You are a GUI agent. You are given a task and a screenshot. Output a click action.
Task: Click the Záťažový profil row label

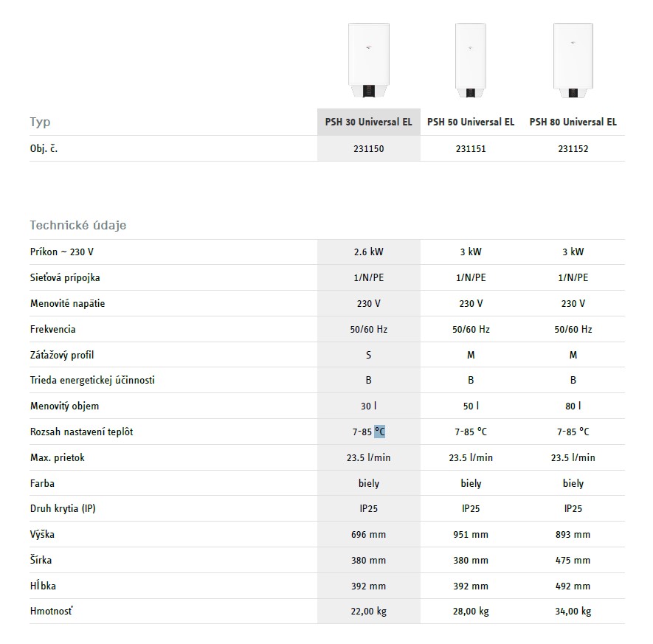63,355
